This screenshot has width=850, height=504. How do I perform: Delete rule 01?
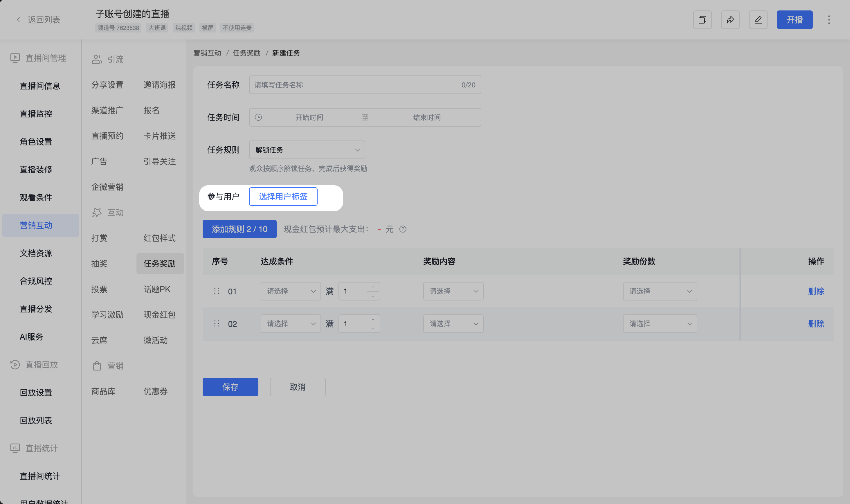click(816, 291)
